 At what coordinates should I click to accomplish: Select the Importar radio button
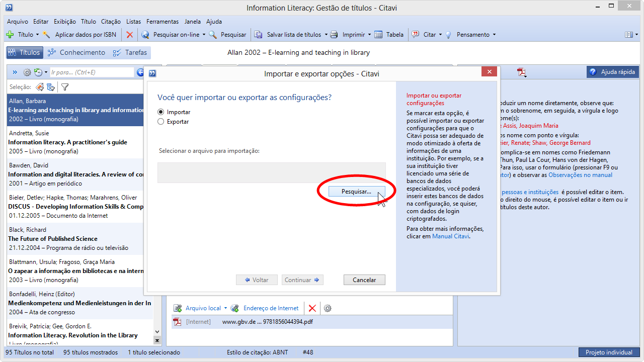161,112
